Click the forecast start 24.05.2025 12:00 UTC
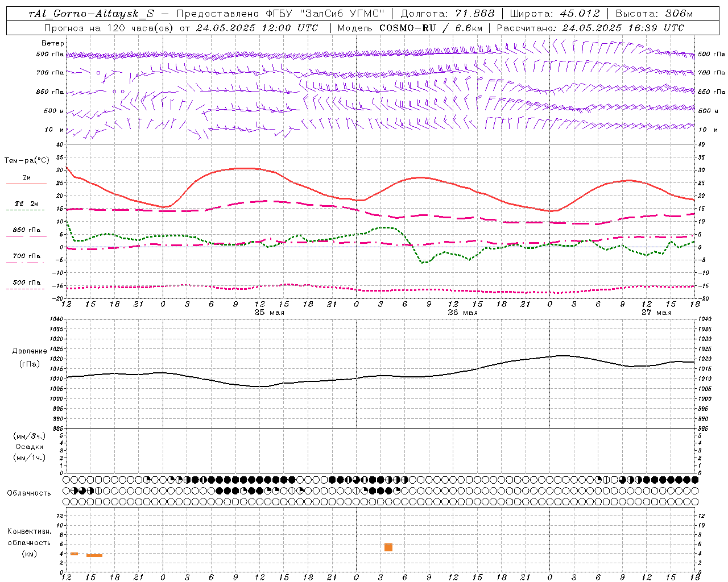 [257, 28]
